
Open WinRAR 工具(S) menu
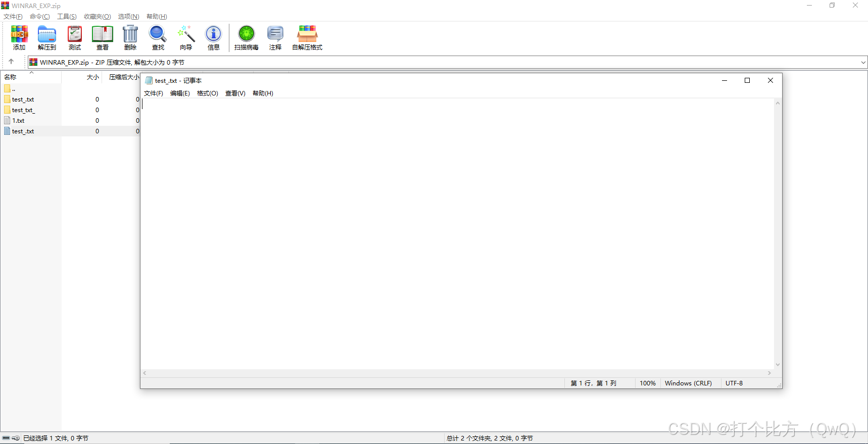pos(67,17)
